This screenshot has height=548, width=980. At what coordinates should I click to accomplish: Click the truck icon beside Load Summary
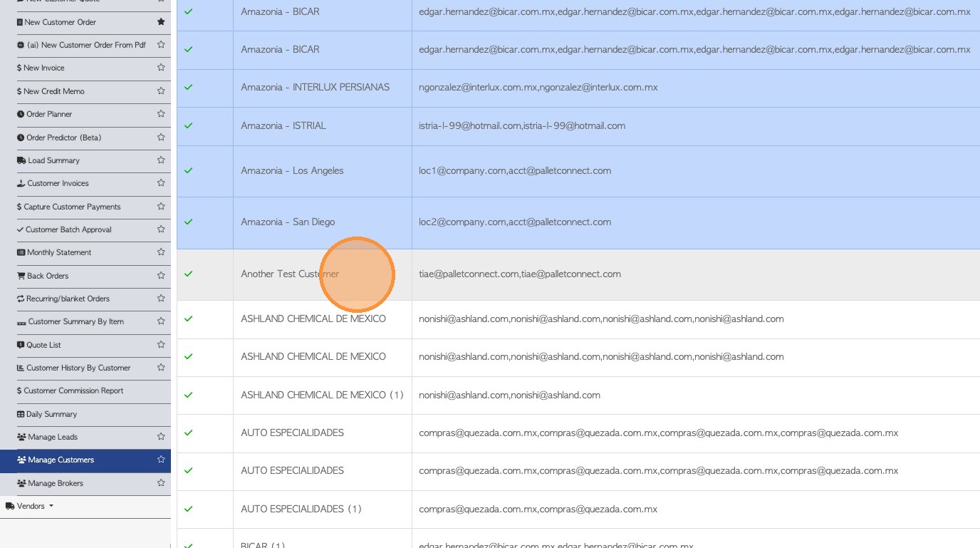[x=21, y=160]
